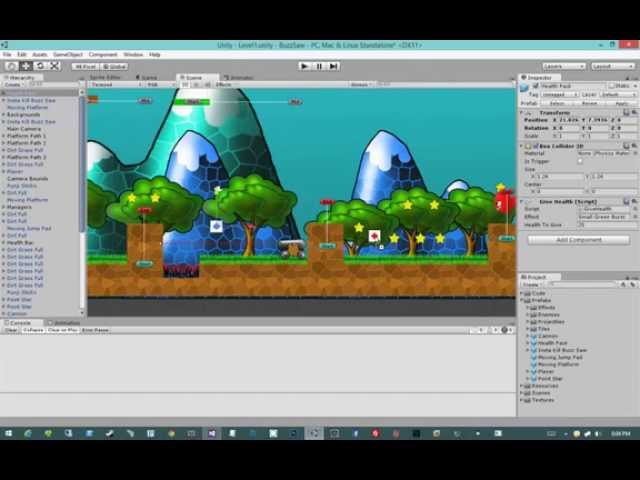Click the Add Component button
The image size is (640, 480).
coord(579,240)
